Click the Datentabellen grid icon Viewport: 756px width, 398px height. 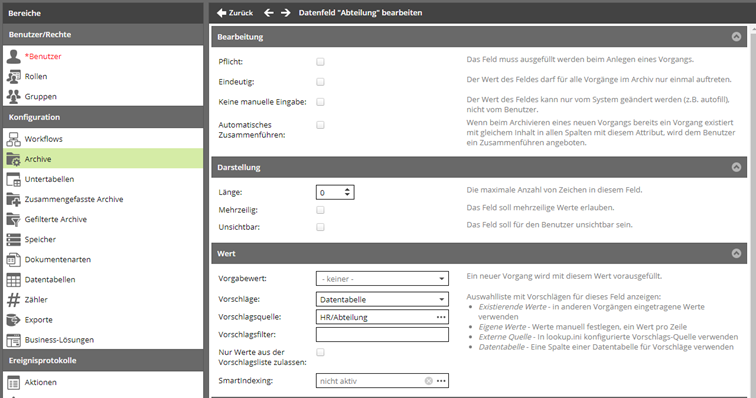[x=14, y=280]
